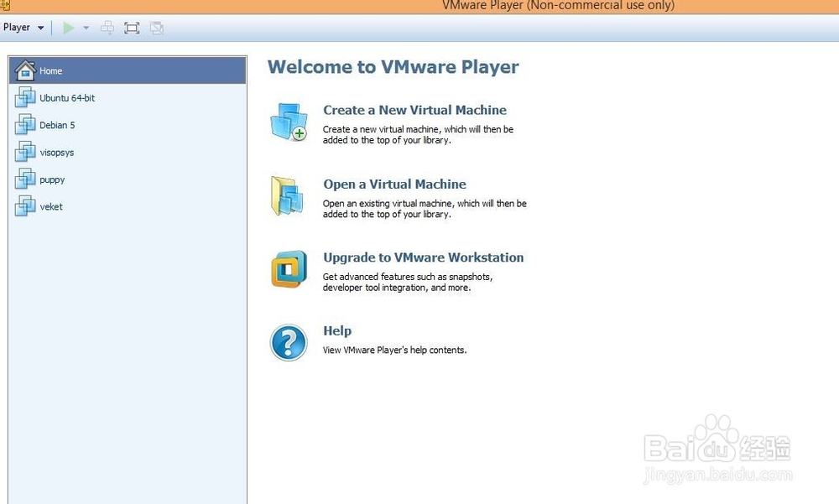839x504 pixels.
Task: Click the visopsys VM icon
Action: [x=25, y=152]
